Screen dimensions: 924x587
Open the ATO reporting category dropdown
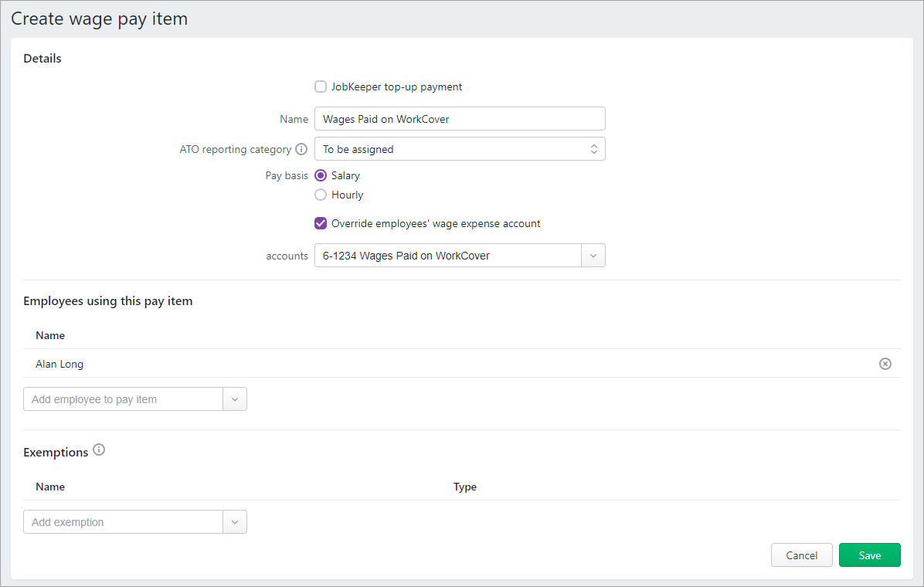click(x=460, y=149)
